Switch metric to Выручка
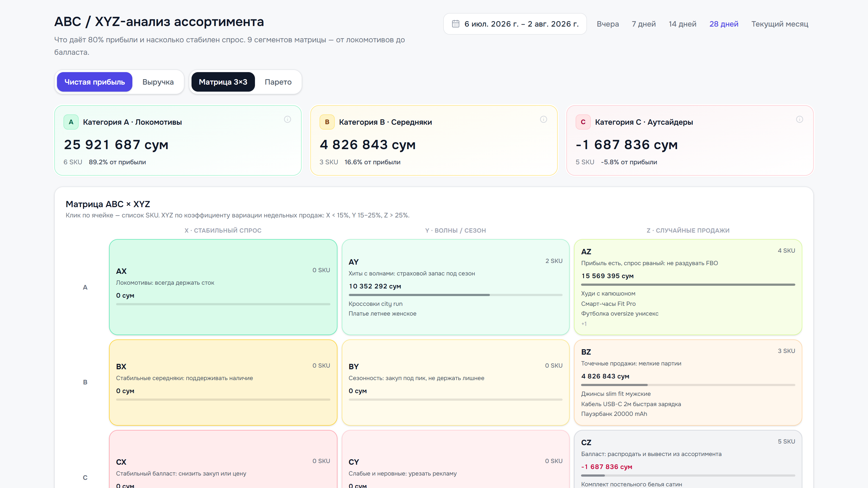 tap(158, 82)
